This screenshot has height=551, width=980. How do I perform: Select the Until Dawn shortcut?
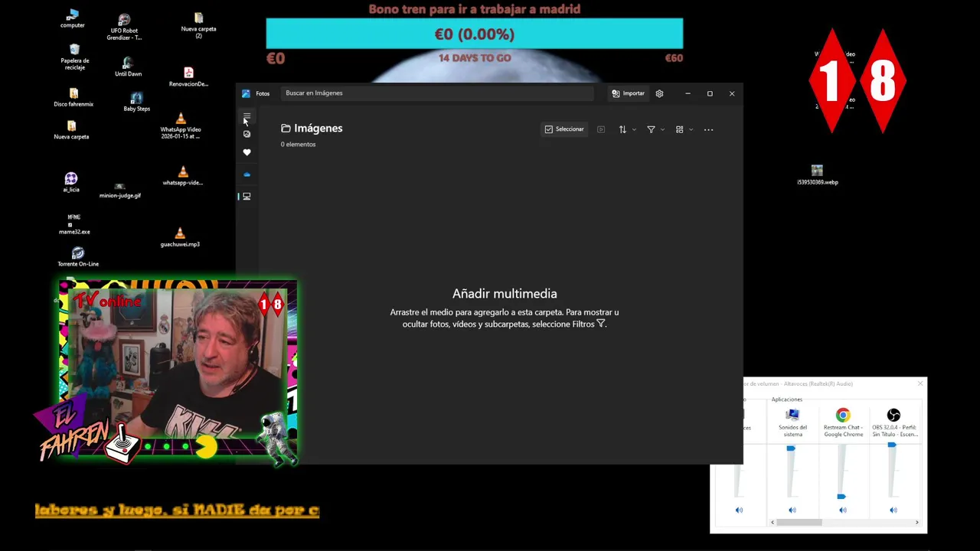tap(128, 67)
